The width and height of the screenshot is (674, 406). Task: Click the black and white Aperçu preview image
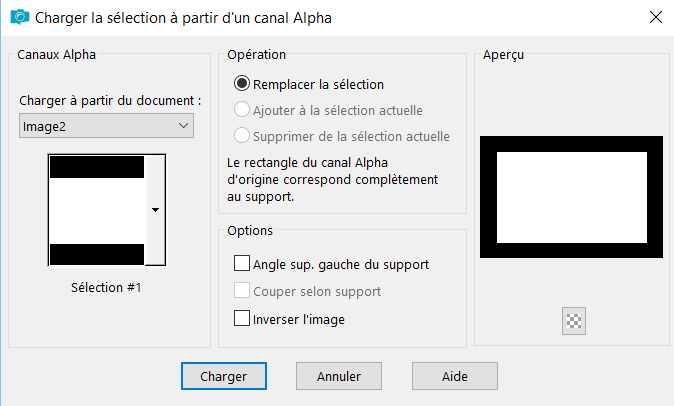click(571, 197)
